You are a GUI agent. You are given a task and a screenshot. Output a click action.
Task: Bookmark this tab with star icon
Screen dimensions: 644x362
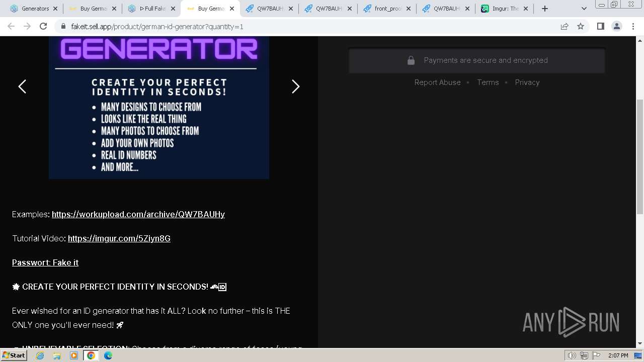[581, 26]
